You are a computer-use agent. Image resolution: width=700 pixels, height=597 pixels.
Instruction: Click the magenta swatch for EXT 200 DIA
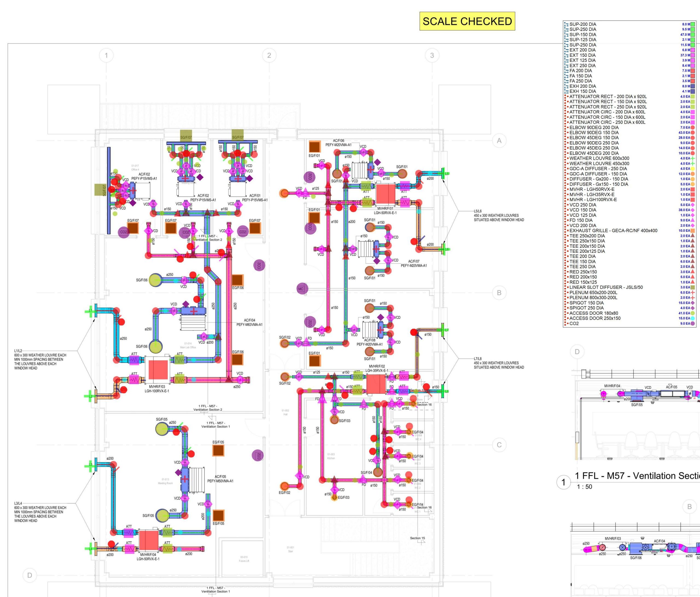point(693,50)
